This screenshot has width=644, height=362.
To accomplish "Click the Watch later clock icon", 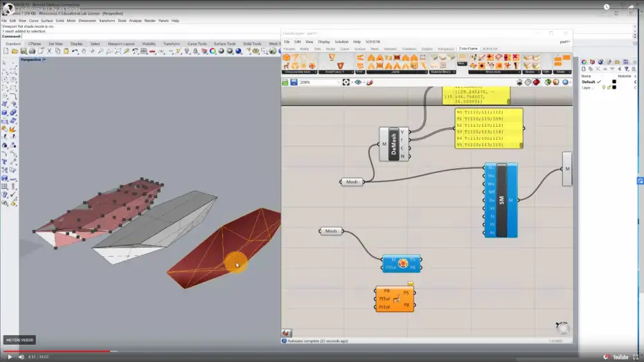I will (x=607, y=7).
